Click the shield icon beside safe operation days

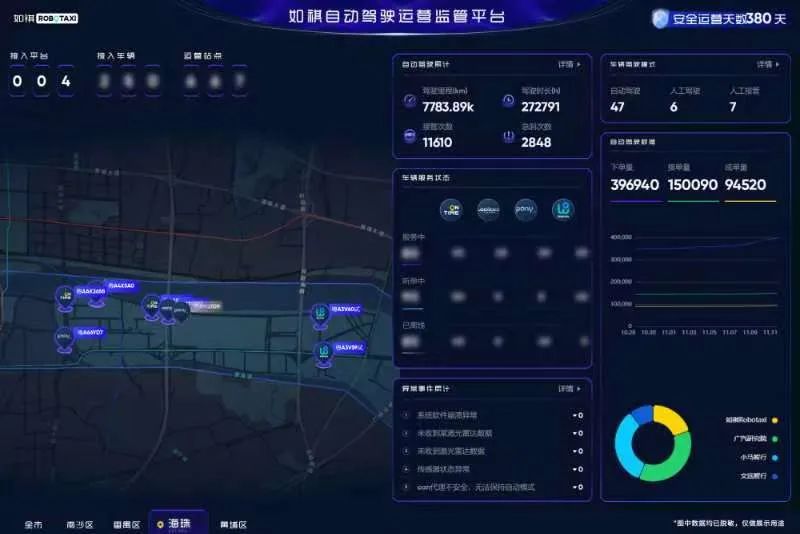(x=660, y=19)
